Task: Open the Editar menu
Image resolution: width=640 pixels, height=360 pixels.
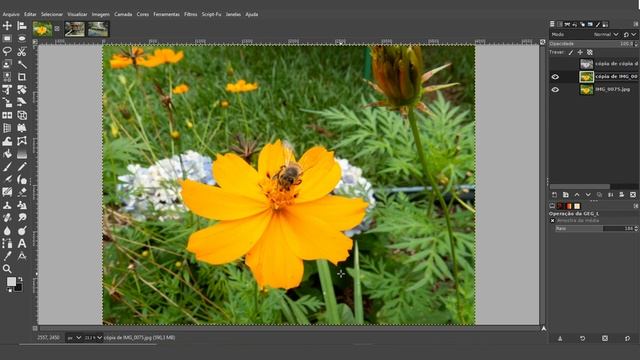Action: point(30,14)
